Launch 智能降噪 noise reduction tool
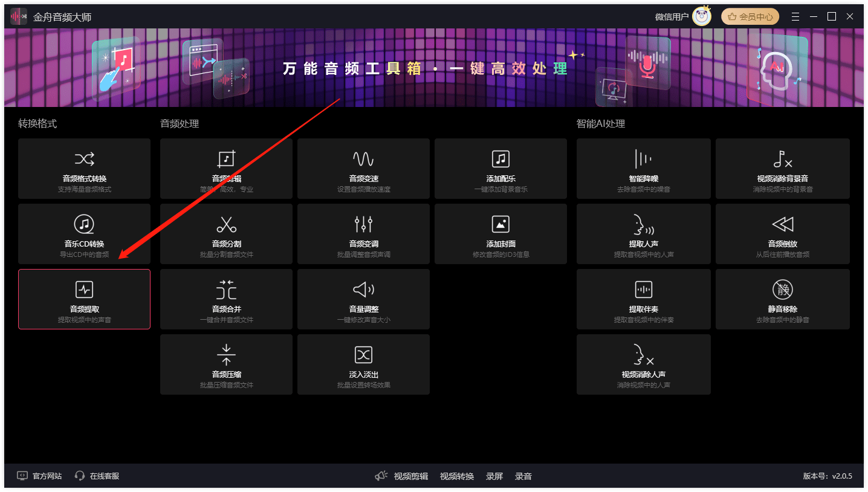 click(643, 160)
